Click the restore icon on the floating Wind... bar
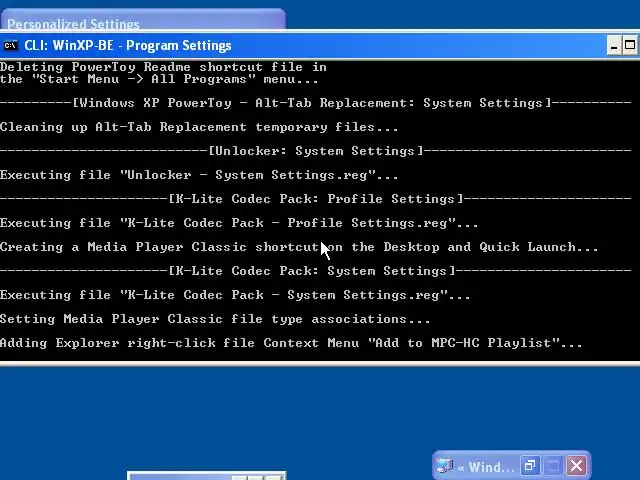This screenshot has width=640, height=480. [x=530, y=465]
